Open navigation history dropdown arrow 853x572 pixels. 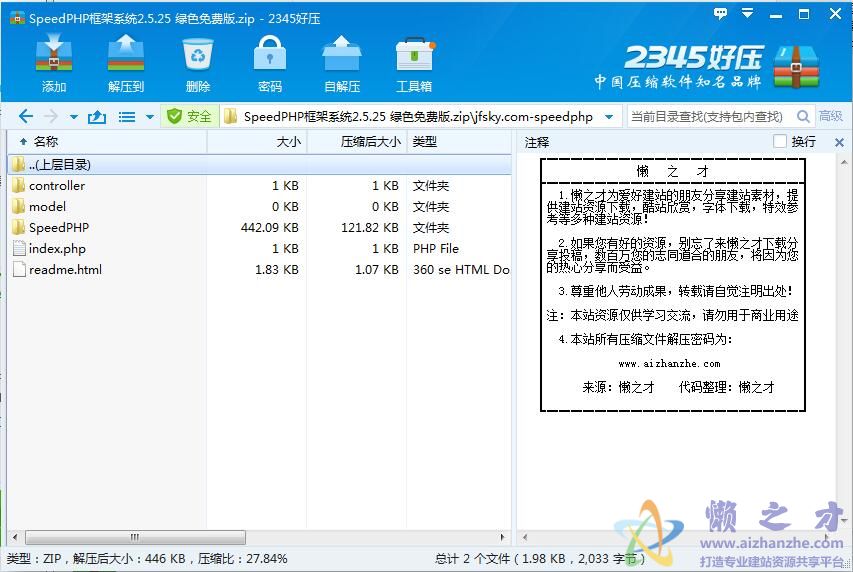[73, 116]
